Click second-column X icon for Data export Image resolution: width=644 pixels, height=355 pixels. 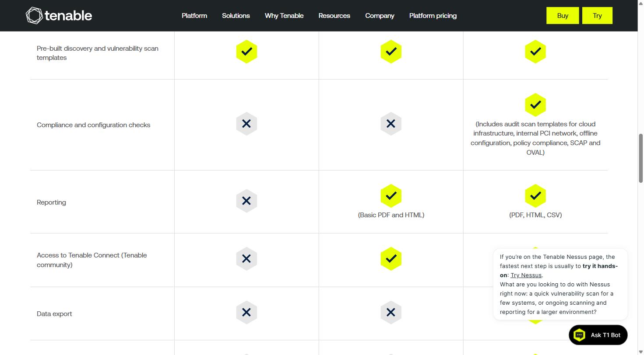[x=391, y=313]
